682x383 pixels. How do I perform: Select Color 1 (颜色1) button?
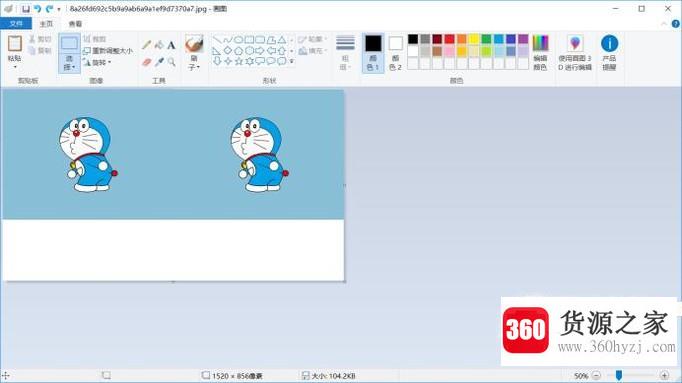coord(373,53)
